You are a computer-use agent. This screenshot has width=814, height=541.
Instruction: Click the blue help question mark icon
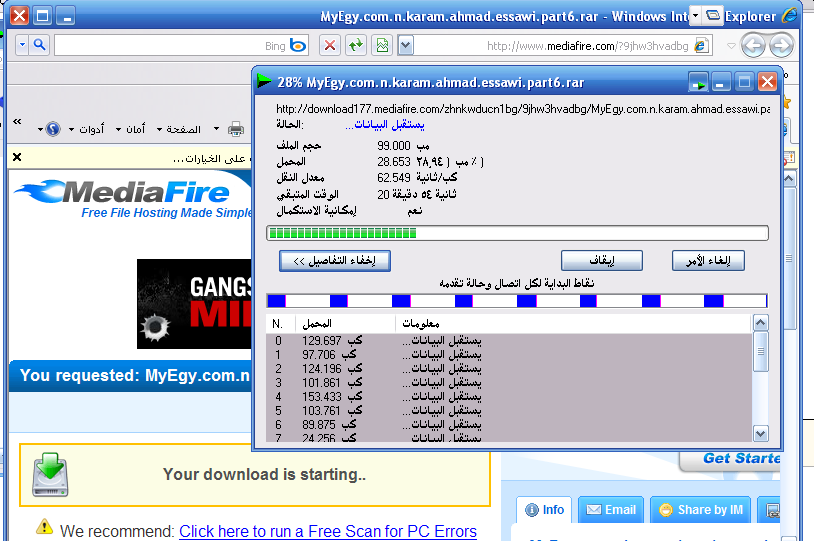coord(53,129)
